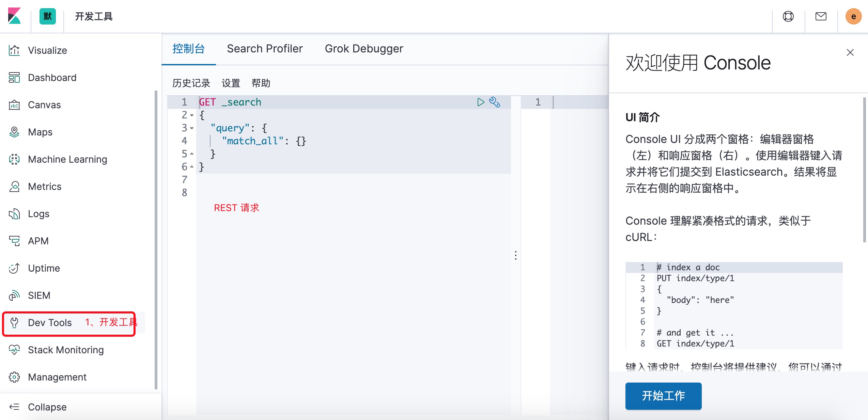Click the Kibana logo
Viewport: 868px width, 420px height.
click(x=15, y=16)
